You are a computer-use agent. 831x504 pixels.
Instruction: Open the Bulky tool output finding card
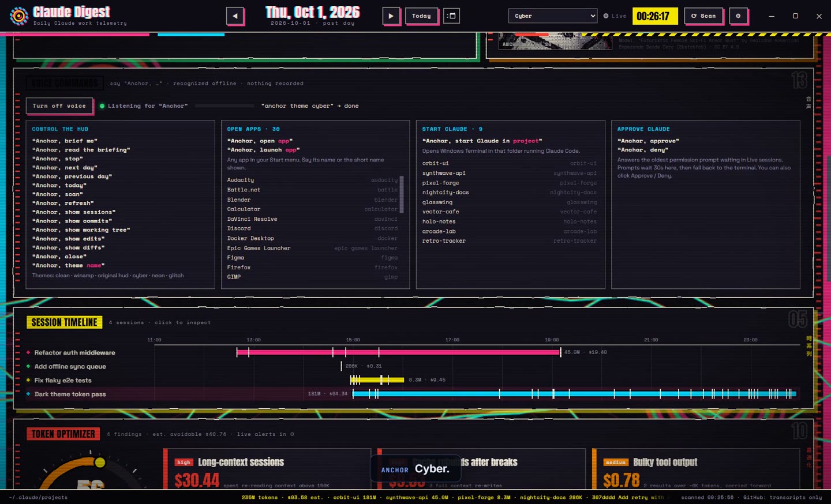(x=696, y=469)
